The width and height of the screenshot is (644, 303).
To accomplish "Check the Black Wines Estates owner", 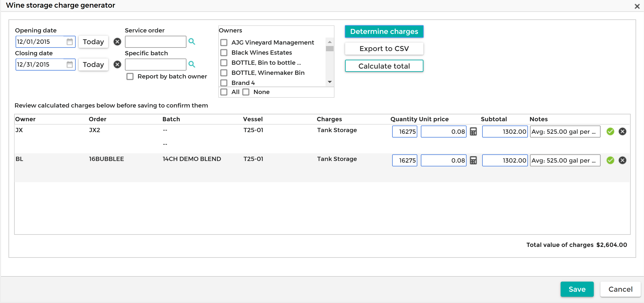I will point(224,52).
